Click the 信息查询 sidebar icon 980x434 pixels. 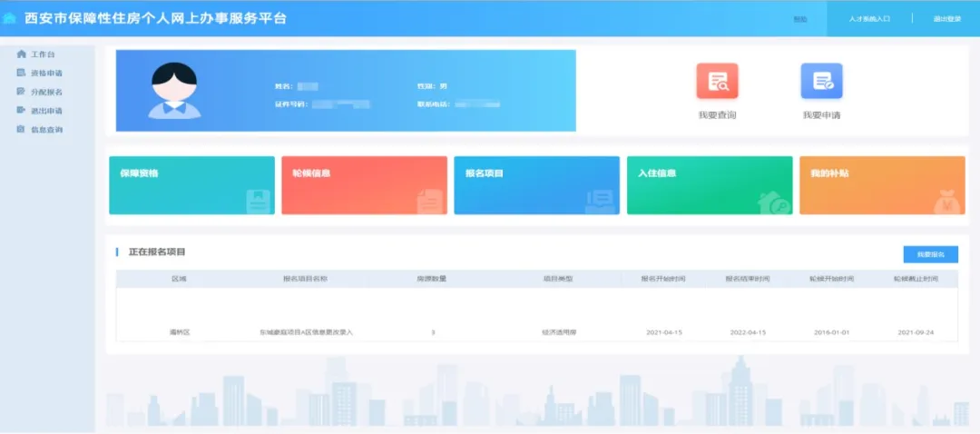pyautogui.click(x=21, y=130)
